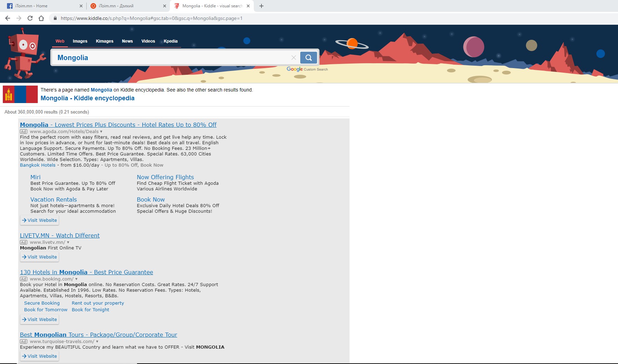
Task: Switch to the iToim.mn - Дэлхий tab
Action: [128, 6]
